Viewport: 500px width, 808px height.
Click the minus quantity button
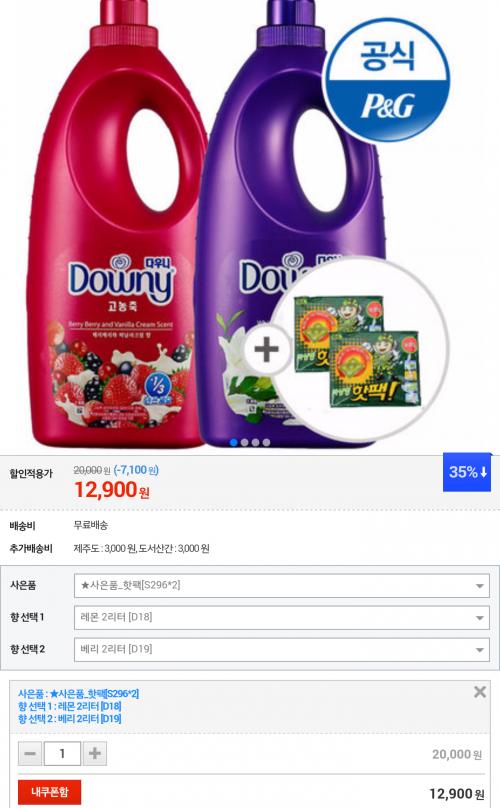coord(30,753)
